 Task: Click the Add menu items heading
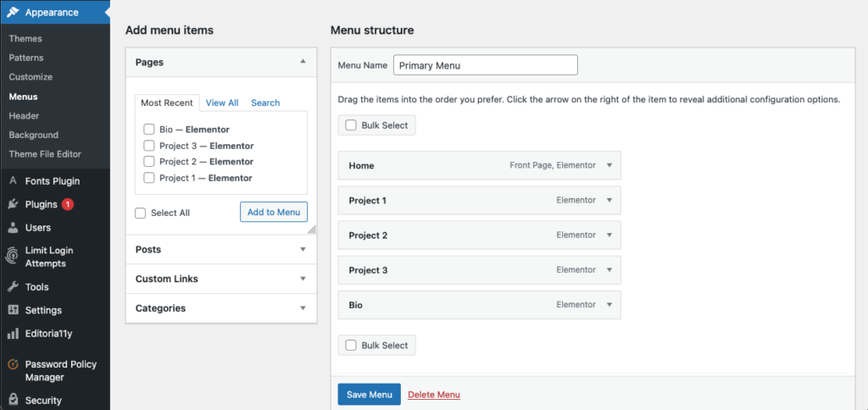170,30
